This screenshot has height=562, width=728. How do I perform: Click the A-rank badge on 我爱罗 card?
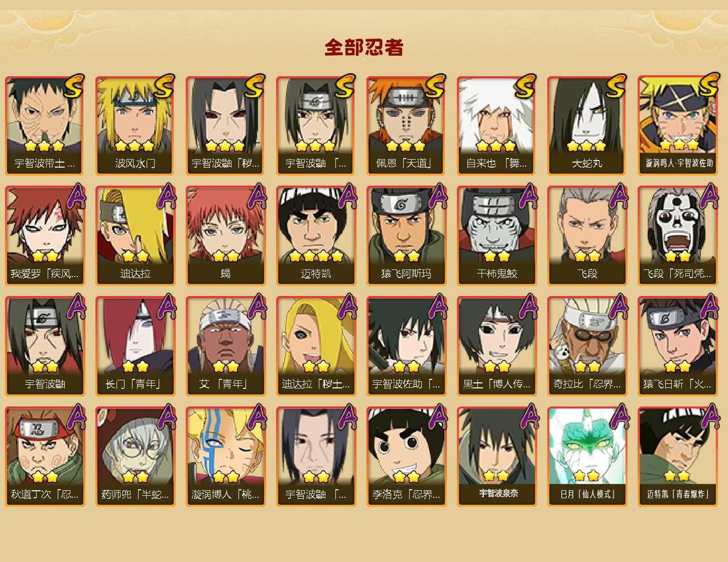coord(74,196)
